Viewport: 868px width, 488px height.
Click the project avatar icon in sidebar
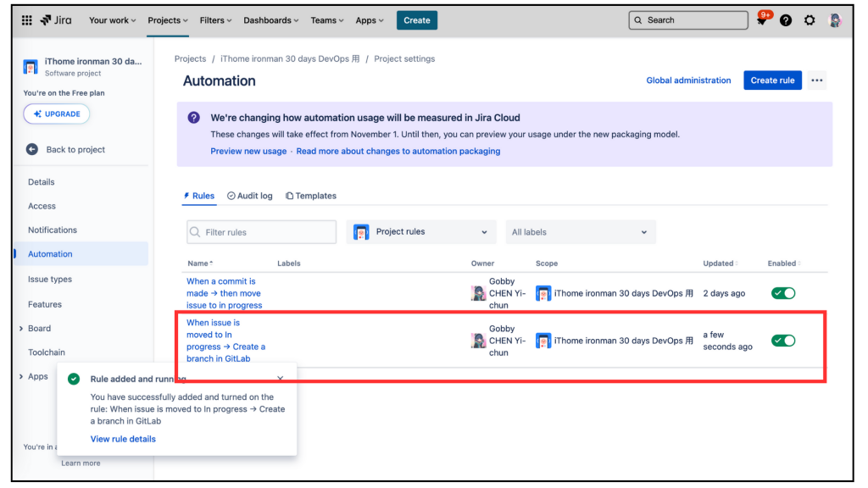click(31, 67)
